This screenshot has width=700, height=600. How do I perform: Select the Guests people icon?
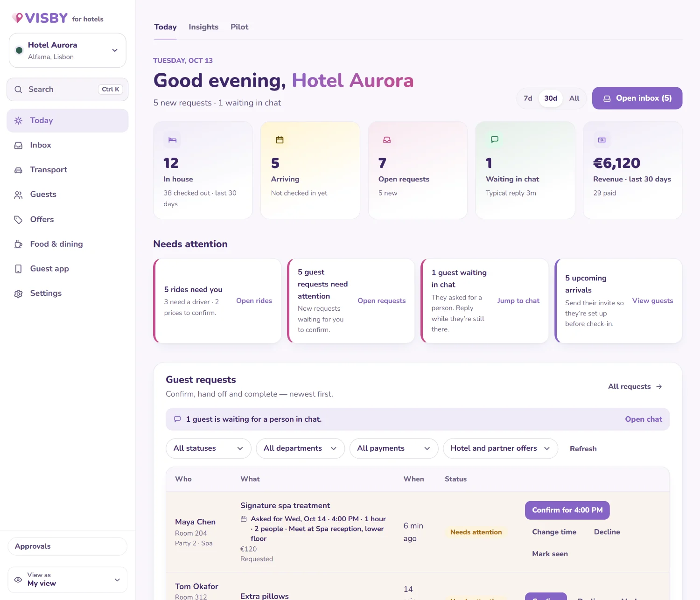18,195
